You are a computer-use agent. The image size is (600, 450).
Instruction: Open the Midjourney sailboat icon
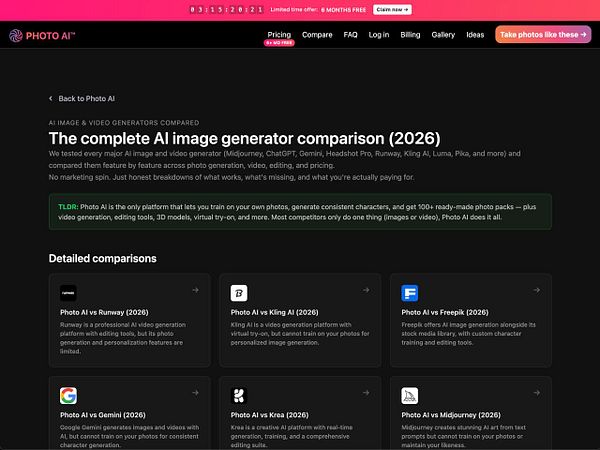pos(409,396)
